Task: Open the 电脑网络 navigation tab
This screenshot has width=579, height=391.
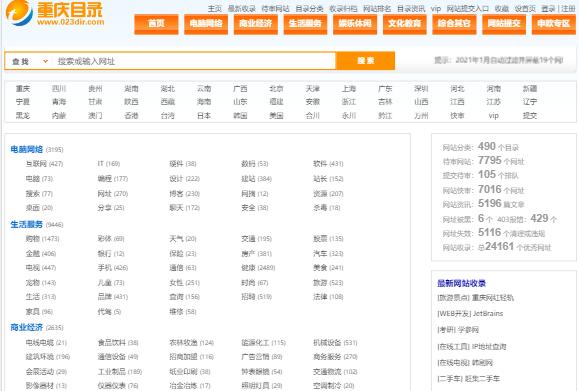Action: point(206,24)
